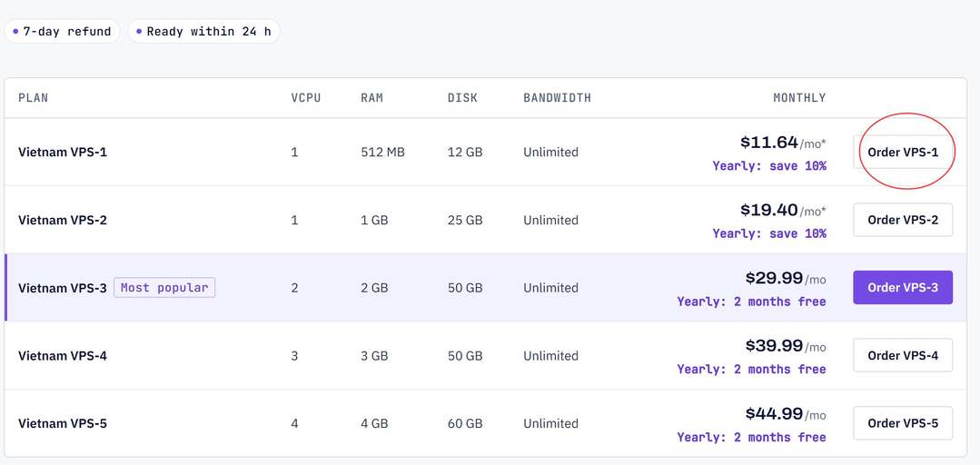The height and width of the screenshot is (465, 980).
Task: Click the Ready within 24 h badge
Action: click(203, 31)
